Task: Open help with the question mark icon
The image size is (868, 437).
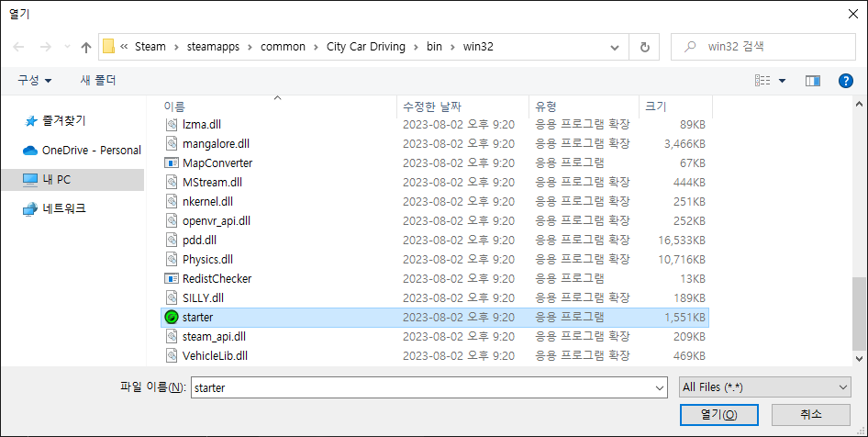Action: point(846,81)
